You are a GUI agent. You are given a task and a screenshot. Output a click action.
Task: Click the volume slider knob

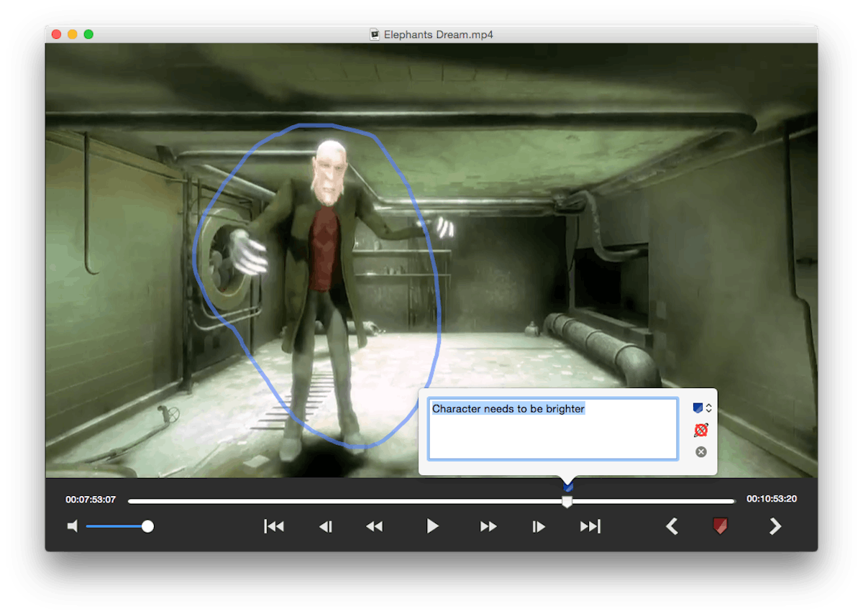pyautogui.click(x=147, y=527)
